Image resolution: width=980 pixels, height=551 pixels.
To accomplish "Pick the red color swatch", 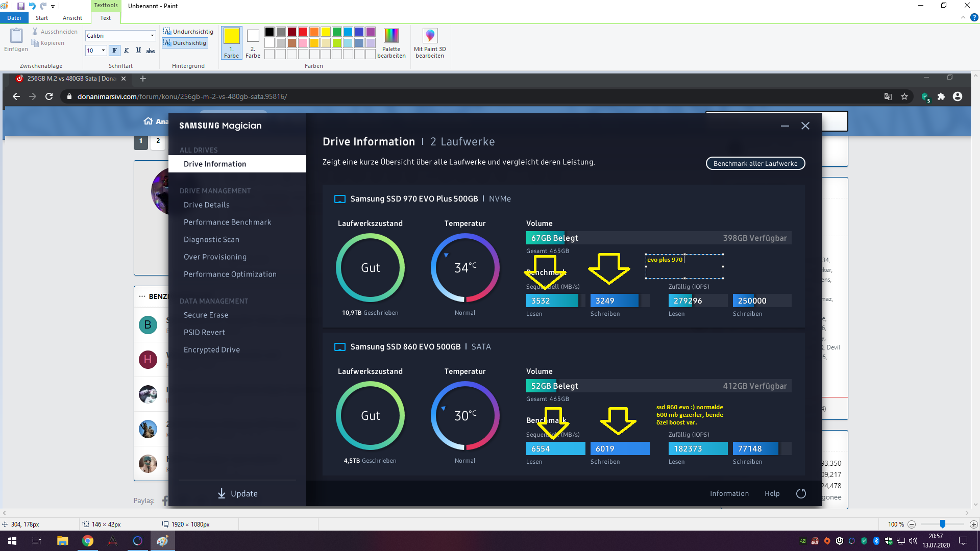I will coord(303,32).
